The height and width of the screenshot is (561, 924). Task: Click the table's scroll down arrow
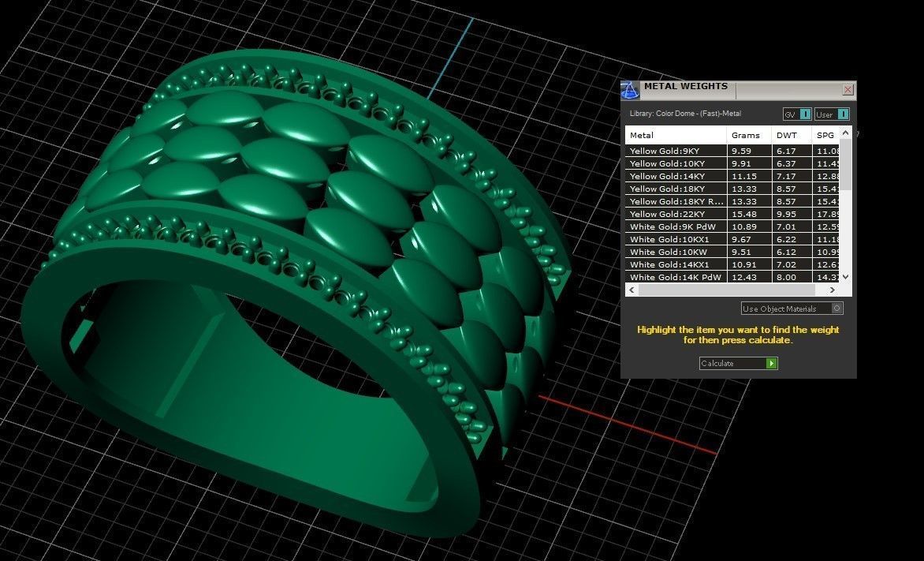[846, 276]
